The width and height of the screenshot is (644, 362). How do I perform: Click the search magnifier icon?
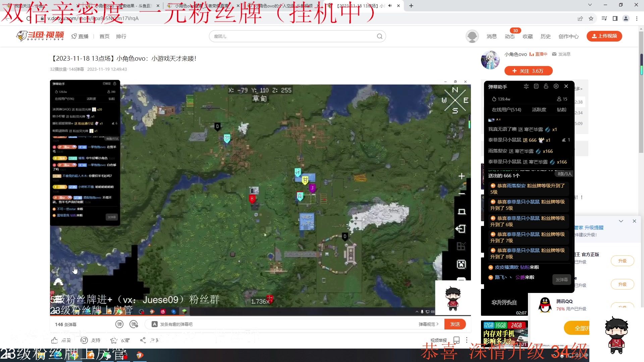click(x=379, y=36)
